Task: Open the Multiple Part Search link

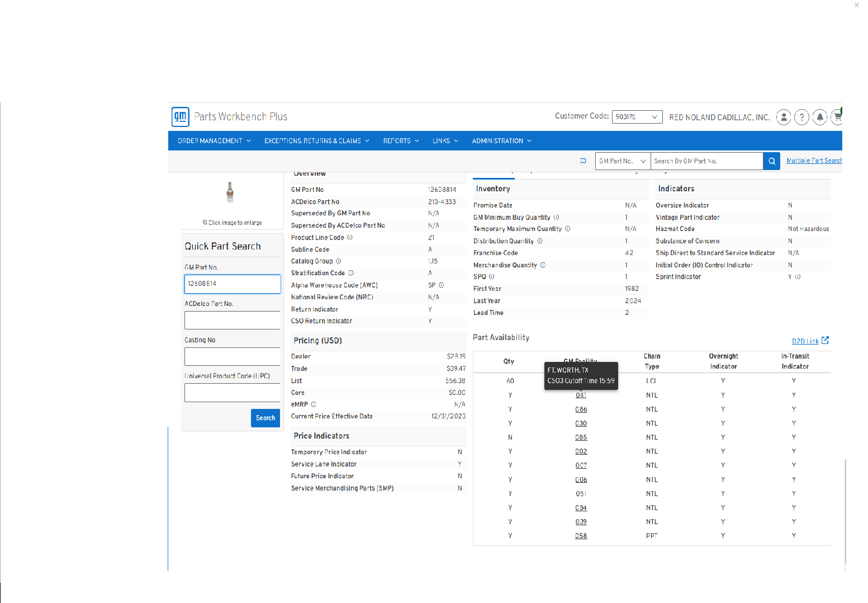Action: [814, 161]
